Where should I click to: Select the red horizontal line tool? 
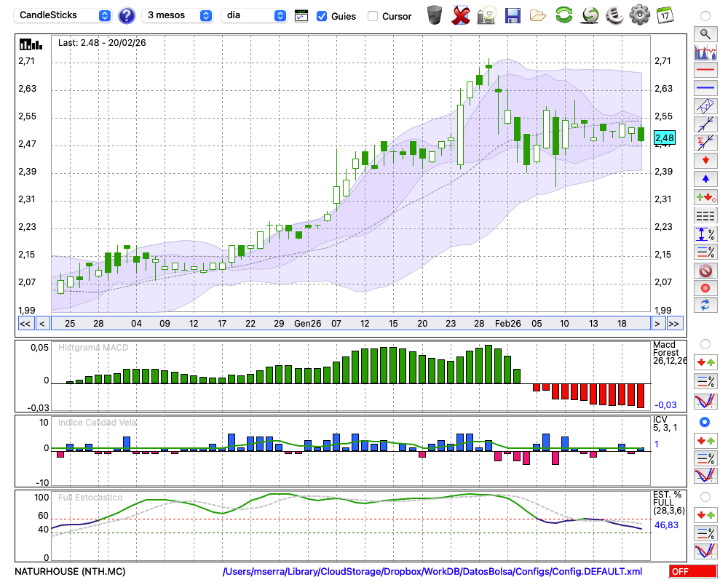tap(705, 71)
